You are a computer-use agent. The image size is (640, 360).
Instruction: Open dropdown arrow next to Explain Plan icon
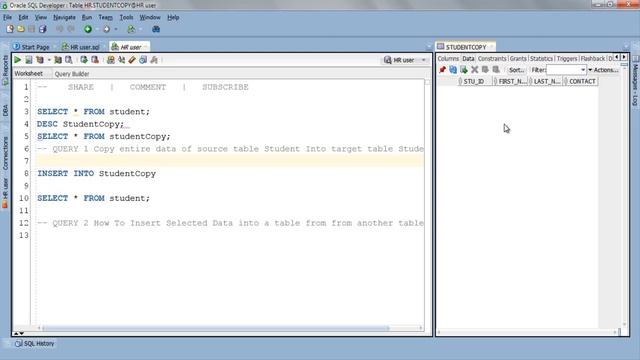49,60
